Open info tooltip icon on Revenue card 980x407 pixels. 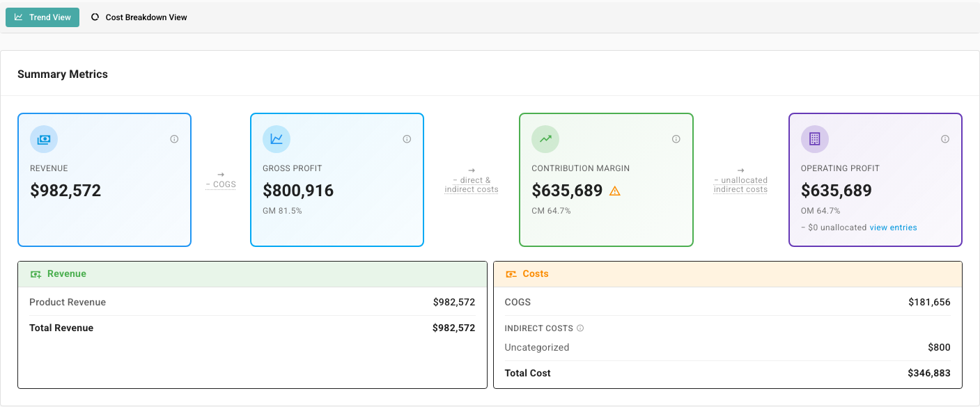coord(174,139)
